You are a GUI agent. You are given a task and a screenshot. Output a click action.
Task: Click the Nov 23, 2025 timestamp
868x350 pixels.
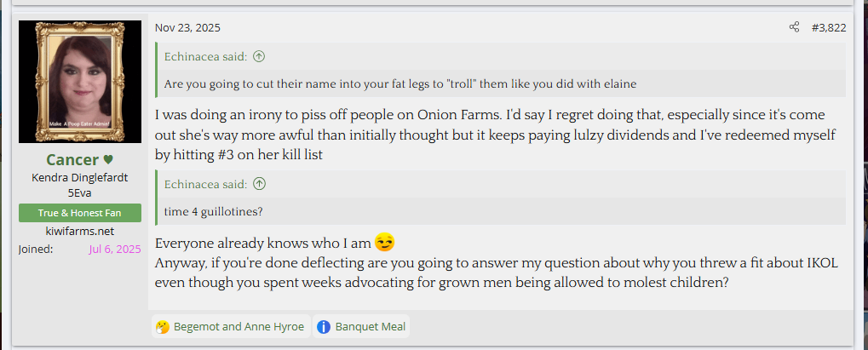(187, 27)
